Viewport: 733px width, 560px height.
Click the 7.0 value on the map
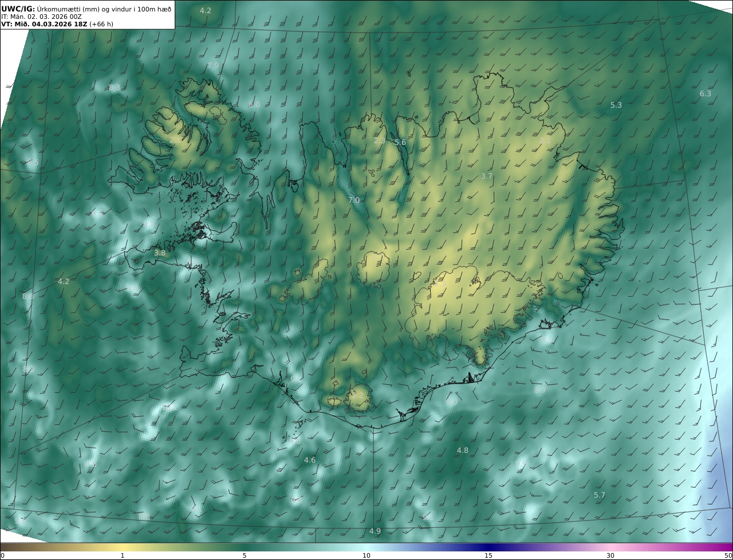coord(354,200)
